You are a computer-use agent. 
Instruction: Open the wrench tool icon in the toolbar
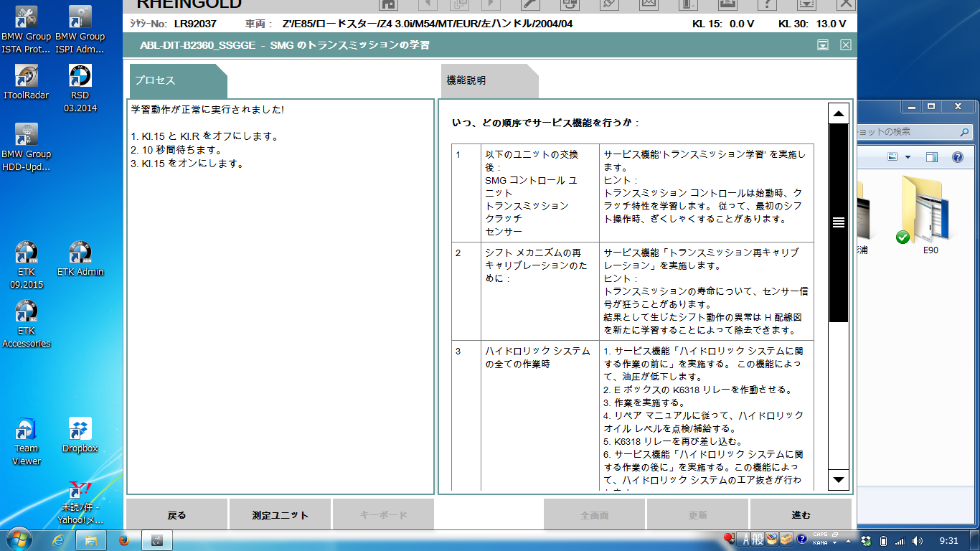(532, 4)
